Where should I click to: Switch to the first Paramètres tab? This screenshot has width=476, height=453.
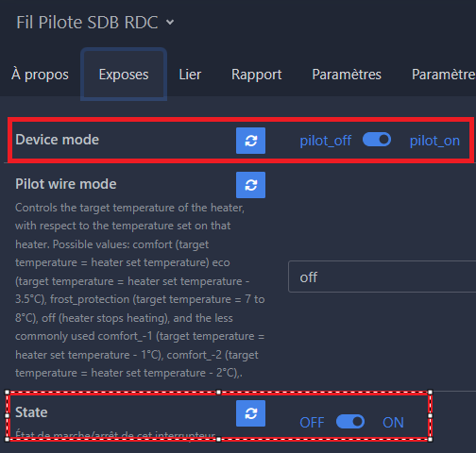[347, 75]
